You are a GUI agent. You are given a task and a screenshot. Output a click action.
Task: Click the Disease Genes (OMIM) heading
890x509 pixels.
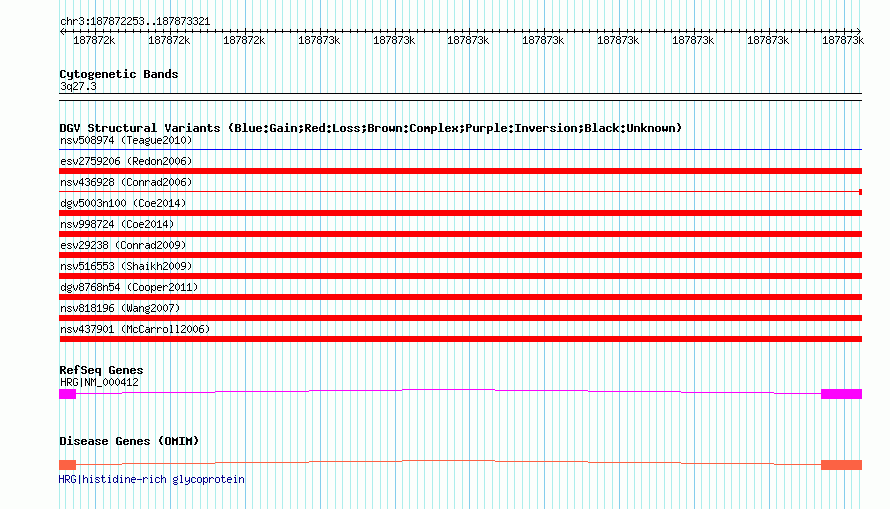coord(129,441)
